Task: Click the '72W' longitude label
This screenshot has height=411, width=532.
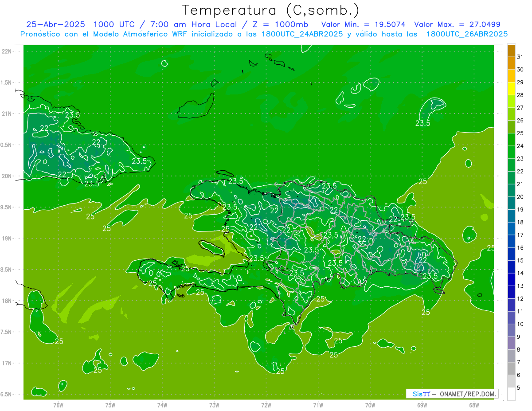Action: tap(266, 406)
